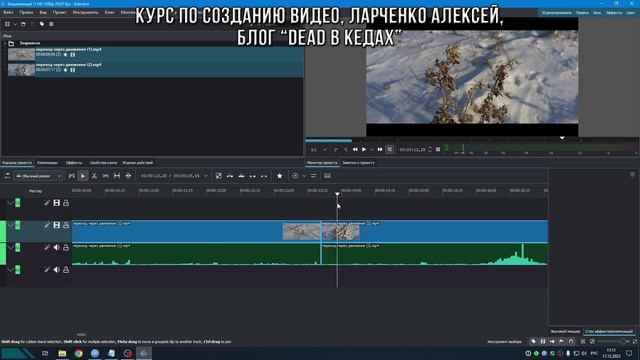Select the slip tool in timeline toolbar
The height and width of the screenshot is (360, 640).
click(x=117, y=176)
